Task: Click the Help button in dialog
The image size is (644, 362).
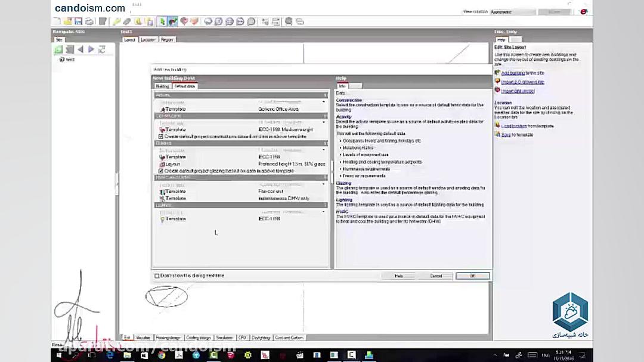Action: pos(398,276)
